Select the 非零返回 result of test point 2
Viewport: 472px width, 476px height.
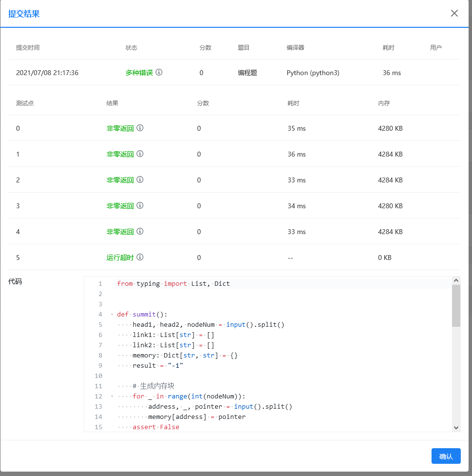(x=120, y=179)
